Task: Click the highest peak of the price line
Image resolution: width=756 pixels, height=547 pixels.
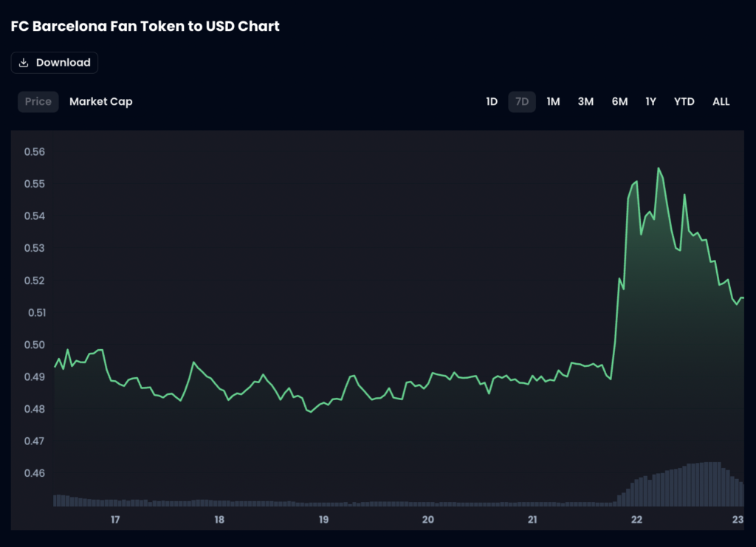Action: pyautogui.click(x=659, y=168)
